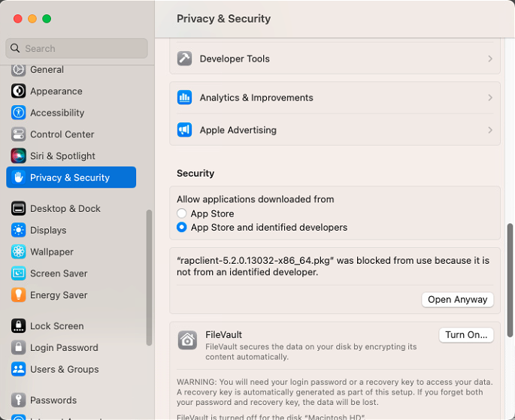Viewport: 515px width, 420px height.
Task: Click the Accessibility icon in sidebar
Action: point(18,113)
